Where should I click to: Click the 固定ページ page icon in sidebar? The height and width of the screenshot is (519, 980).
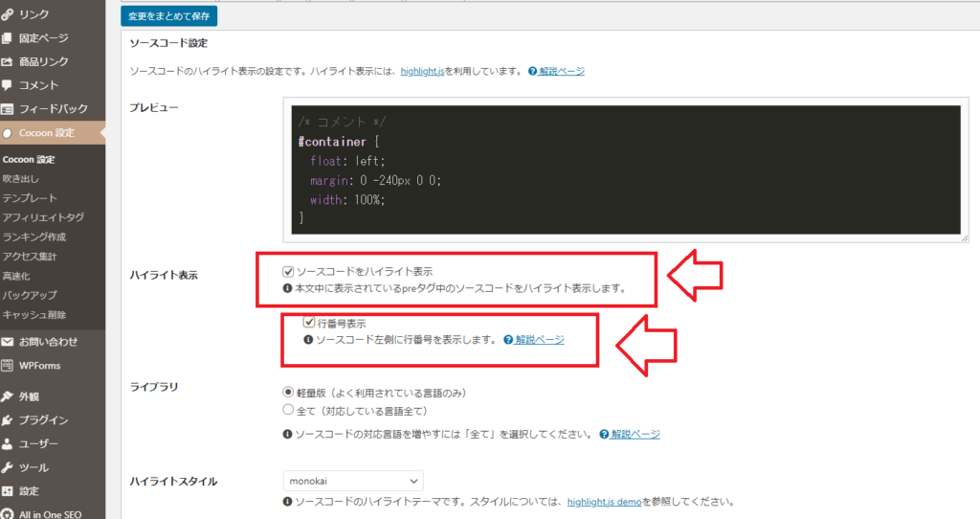pos(7,38)
